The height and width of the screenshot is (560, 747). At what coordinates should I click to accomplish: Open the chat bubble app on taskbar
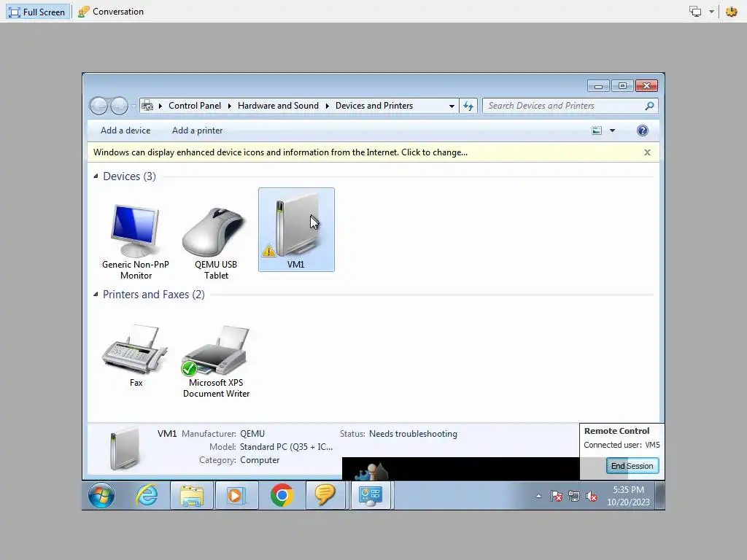(325, 495)
